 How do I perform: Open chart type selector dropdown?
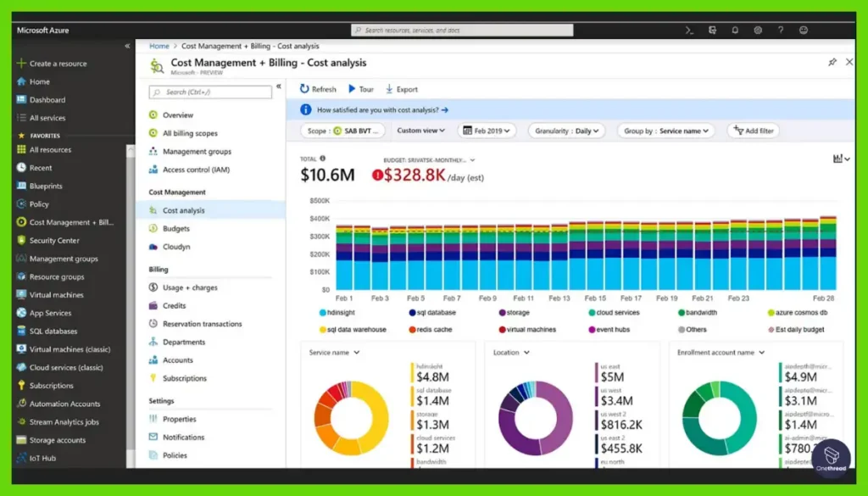pos(841,159)
